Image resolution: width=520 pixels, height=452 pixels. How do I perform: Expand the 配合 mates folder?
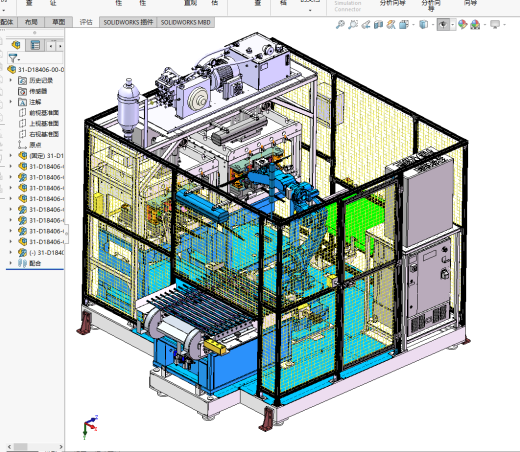click(10, 263)
